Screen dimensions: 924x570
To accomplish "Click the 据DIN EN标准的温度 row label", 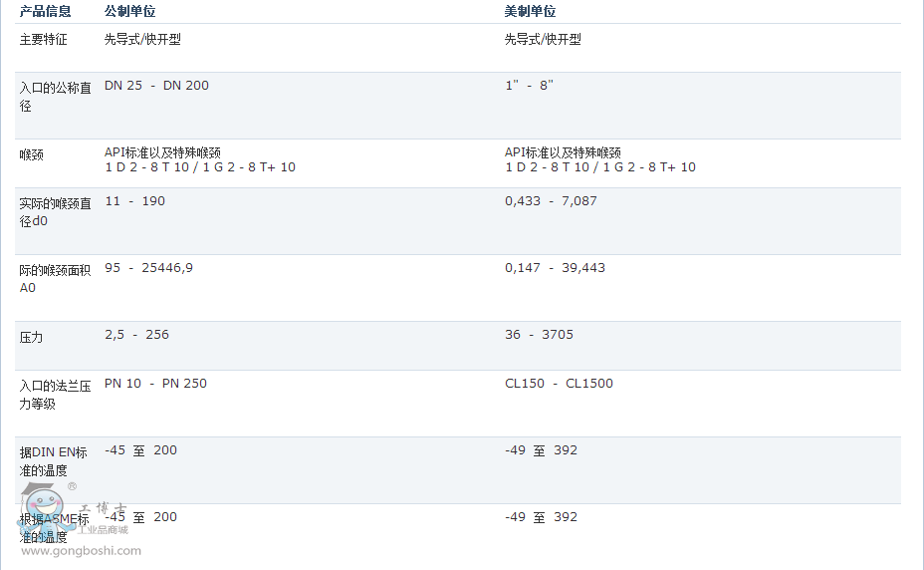I will [x=54, y=460].
